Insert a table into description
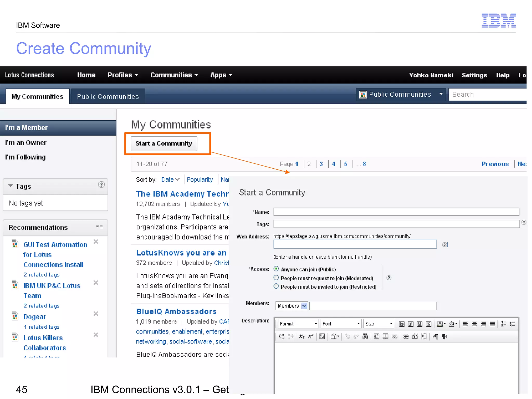The width and height of the screenshot is (532, 399). pyautogui.click(x=385, y=336)
